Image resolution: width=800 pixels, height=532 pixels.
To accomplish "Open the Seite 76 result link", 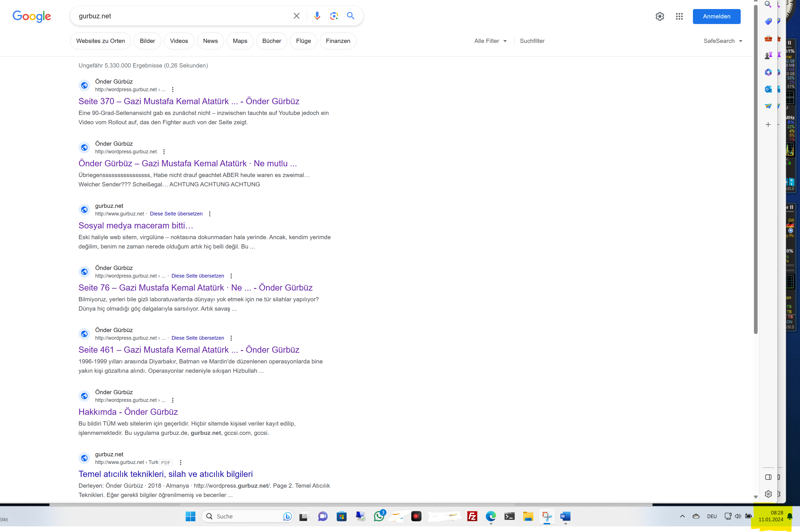I will [195, 287].
